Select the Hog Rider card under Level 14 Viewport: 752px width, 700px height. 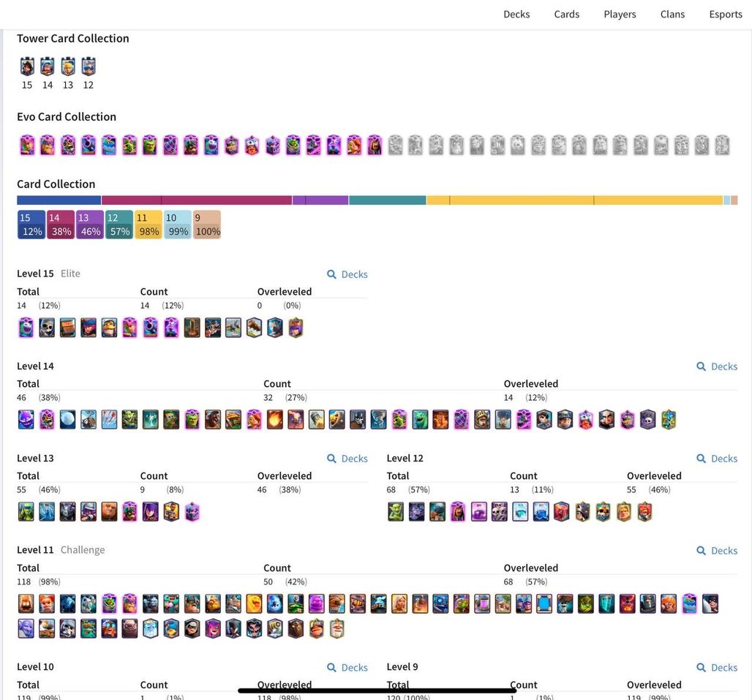coord(212,420)
